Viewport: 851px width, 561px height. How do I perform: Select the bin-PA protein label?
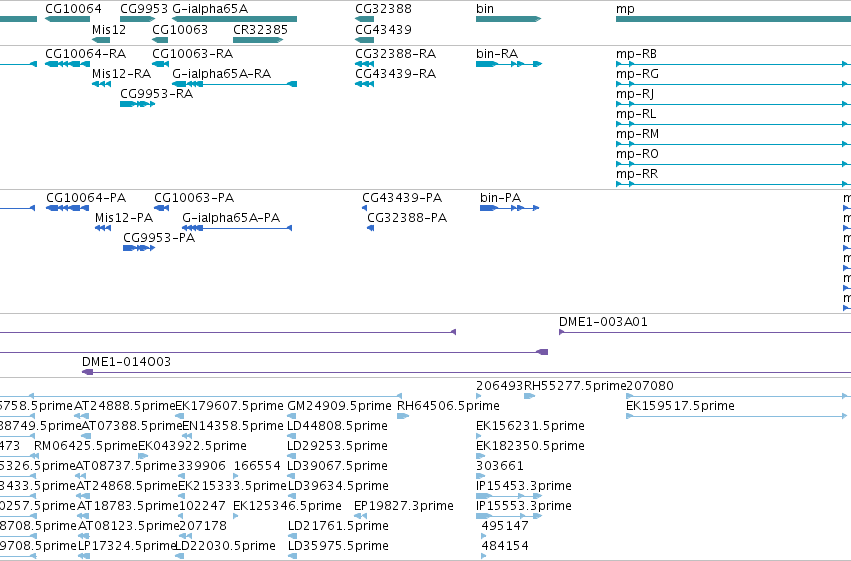click(x=500, y=197)
